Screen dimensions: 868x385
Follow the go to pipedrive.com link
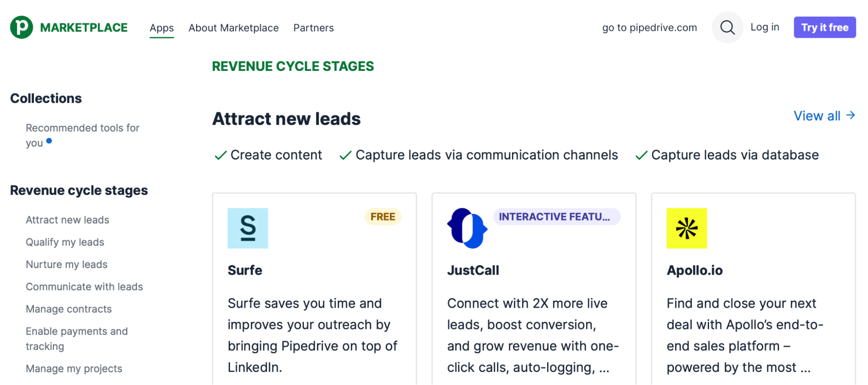click(649, 27)
